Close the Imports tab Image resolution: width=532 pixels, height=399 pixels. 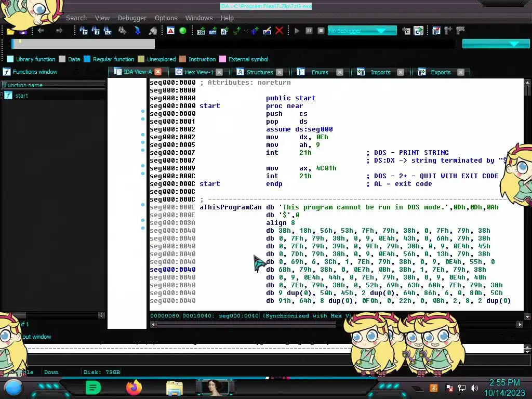(x=401, y=72)
